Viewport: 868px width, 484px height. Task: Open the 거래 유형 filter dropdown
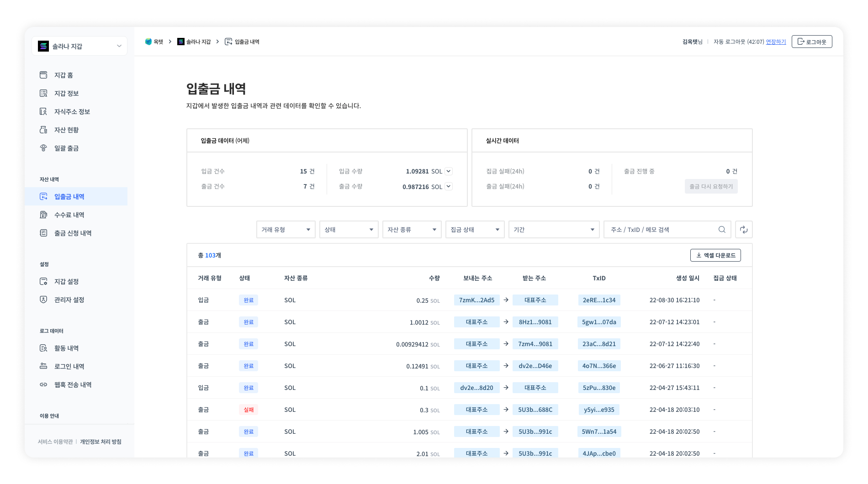(x=286, y=230)
